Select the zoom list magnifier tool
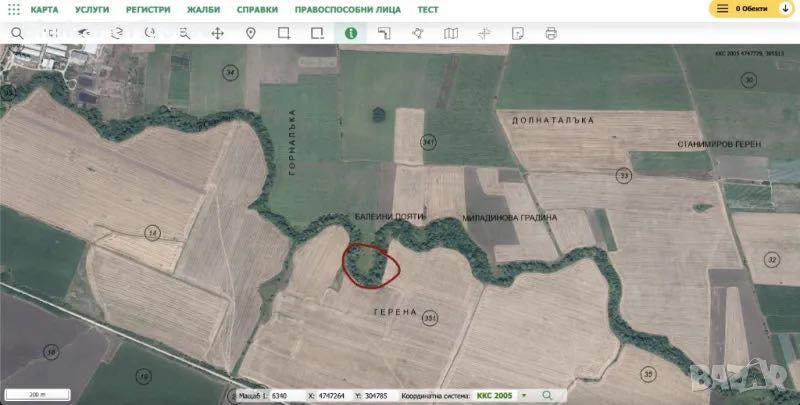The image size is (800, 405). click(185, 34)
